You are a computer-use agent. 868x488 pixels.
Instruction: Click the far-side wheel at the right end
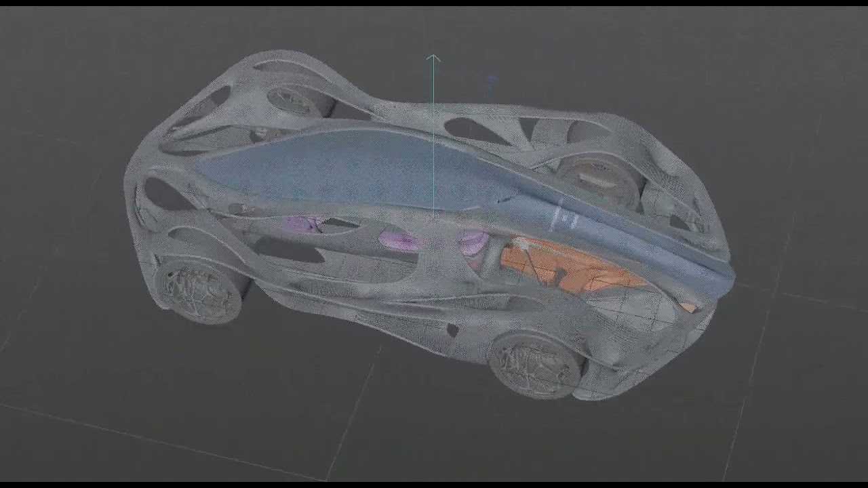pyautogui.click(x=598, y=178)
